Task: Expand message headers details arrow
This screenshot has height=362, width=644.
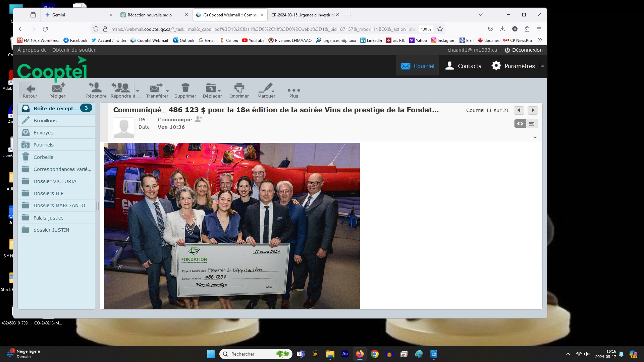Action: pos(535,138)
